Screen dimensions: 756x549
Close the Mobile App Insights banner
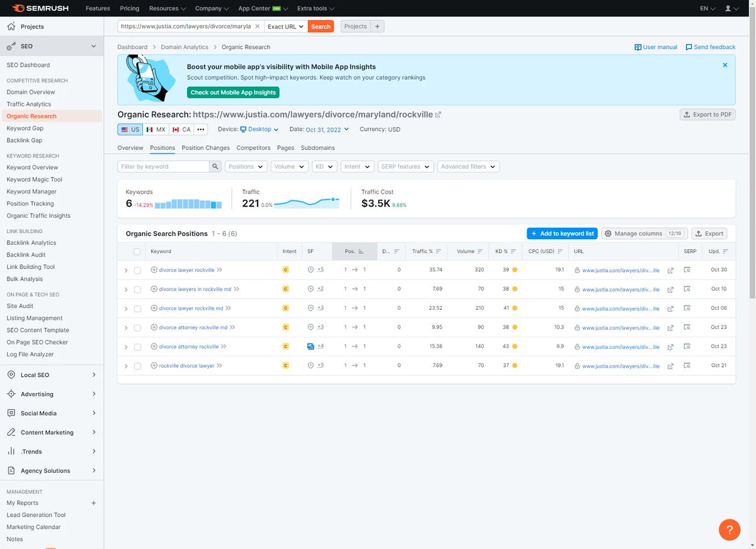click(725, 65)
